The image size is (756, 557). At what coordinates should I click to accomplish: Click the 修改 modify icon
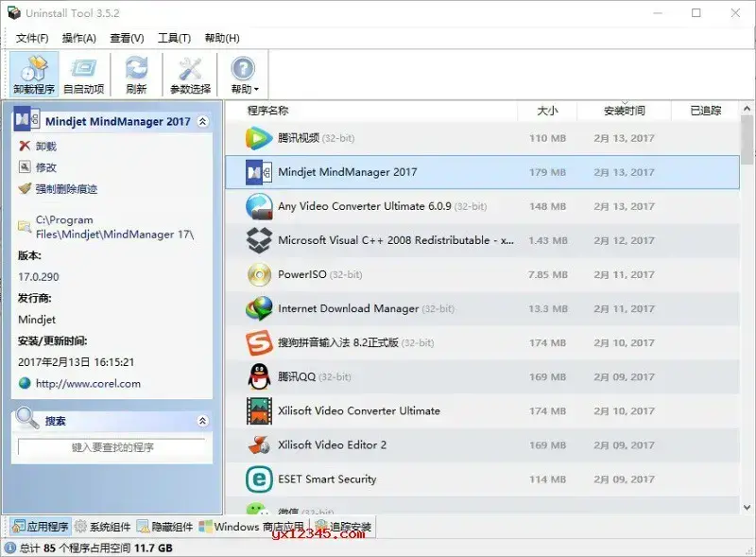[25, 167]
